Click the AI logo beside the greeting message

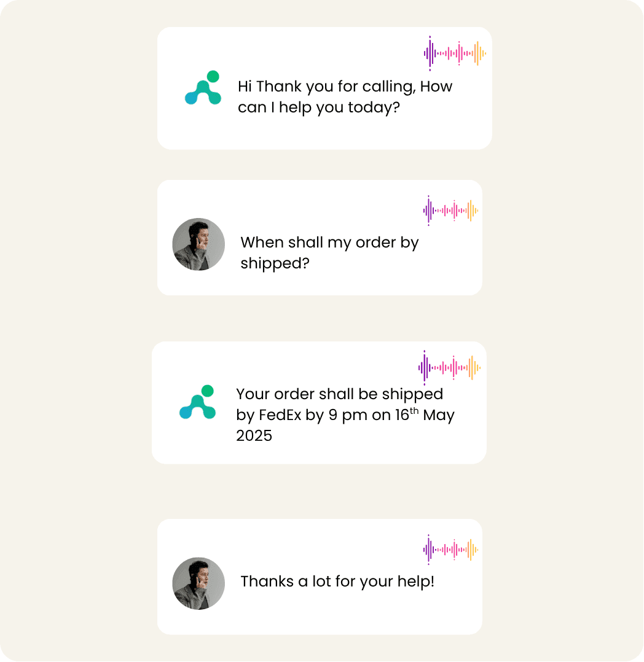tap(203, 88)
